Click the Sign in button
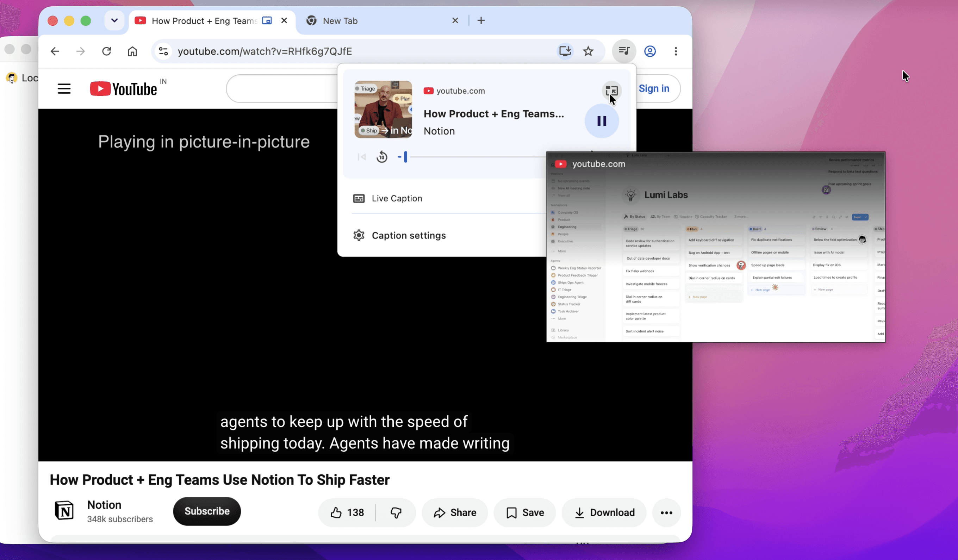958x560 pixels. [653, 89]
